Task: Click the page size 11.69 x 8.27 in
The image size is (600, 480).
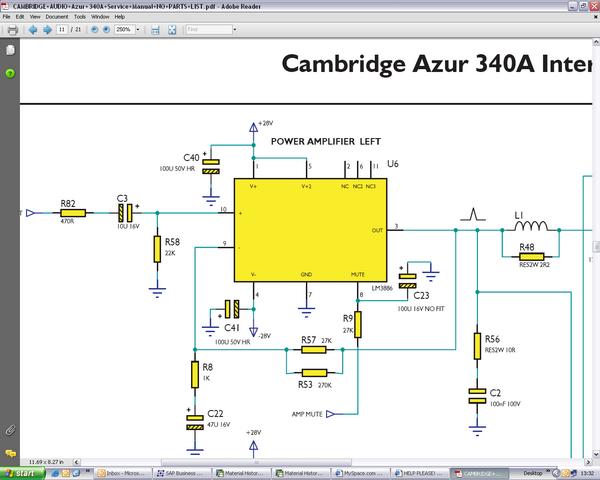Action: click(x=46, y=462)
